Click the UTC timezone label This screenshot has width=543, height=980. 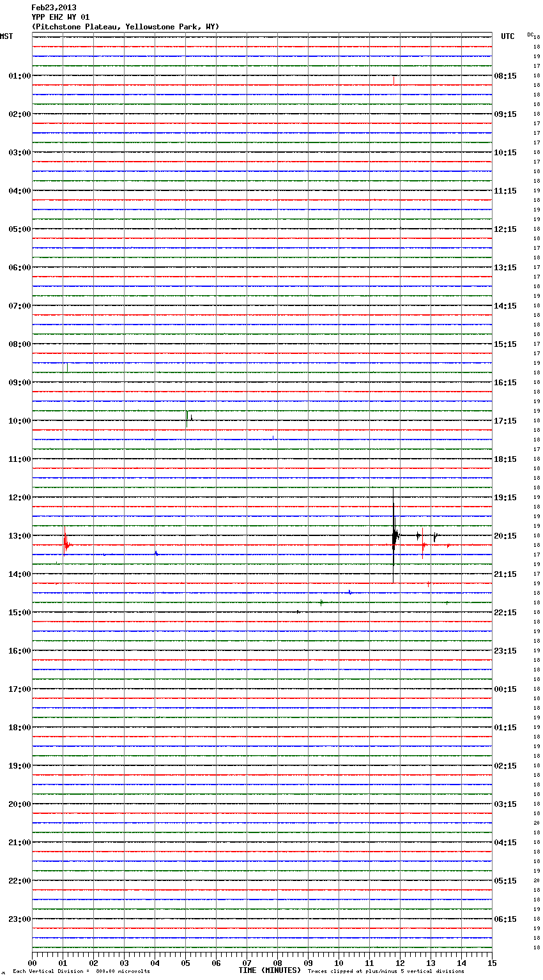pyautogui.click(x=507, y=36)
